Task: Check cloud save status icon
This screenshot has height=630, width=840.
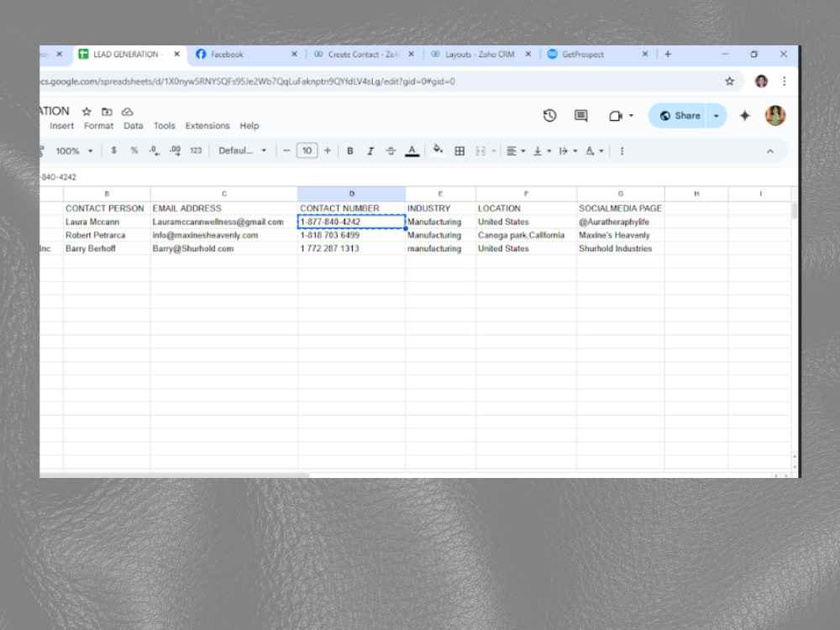Action: (x=127, y=112)
